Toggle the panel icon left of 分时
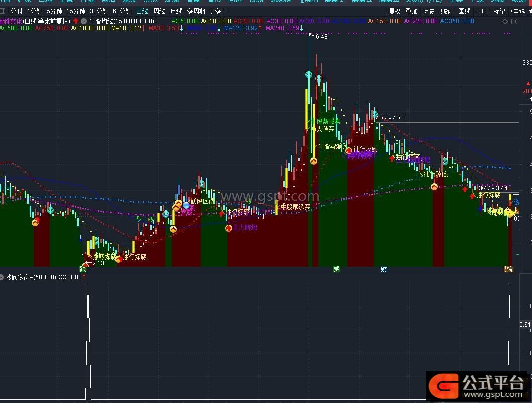The width and height of the screenshot is (532, 403). pos(3,11)
